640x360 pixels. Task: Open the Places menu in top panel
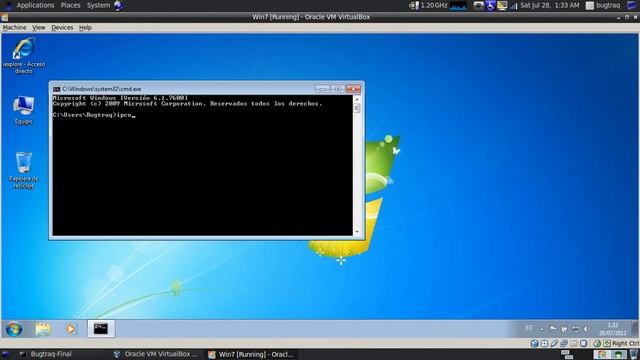[70, 5]
